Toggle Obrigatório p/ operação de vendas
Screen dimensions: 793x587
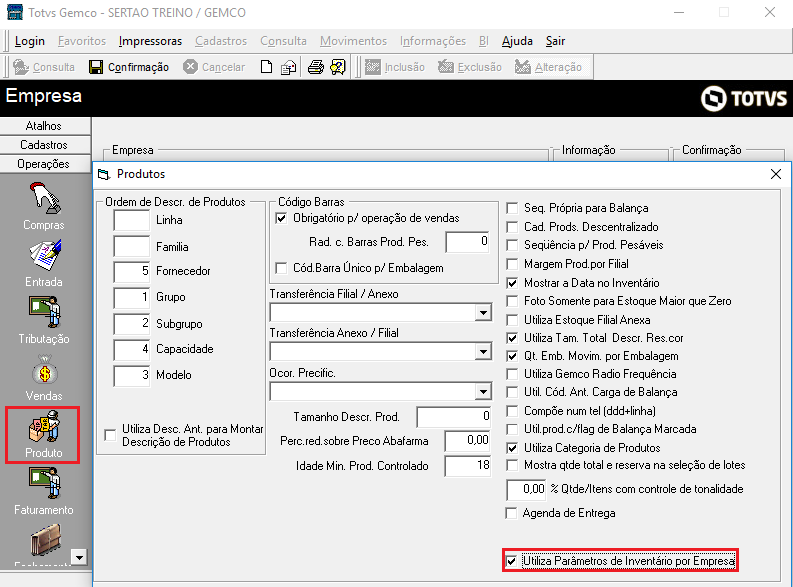[x=281, y=218]
